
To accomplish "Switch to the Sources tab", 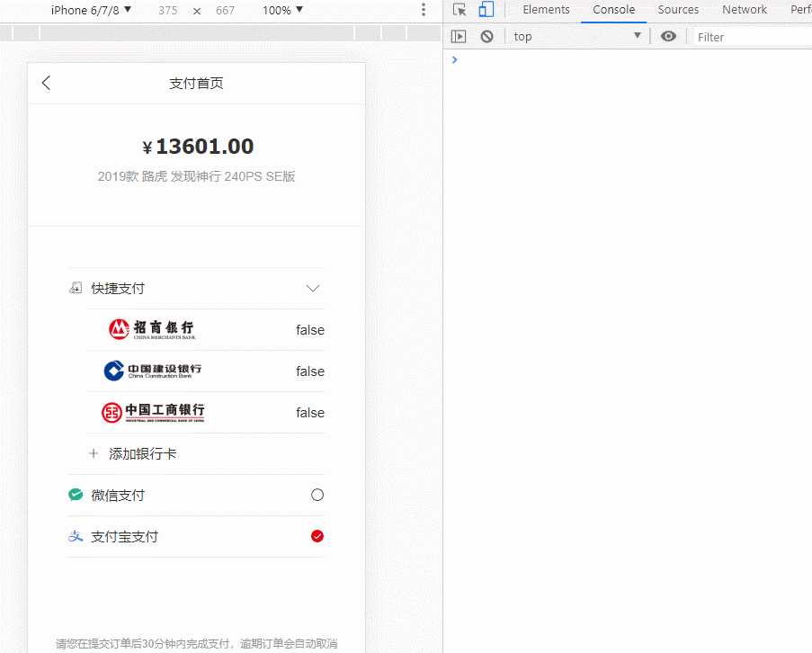I will coord(678,9).
